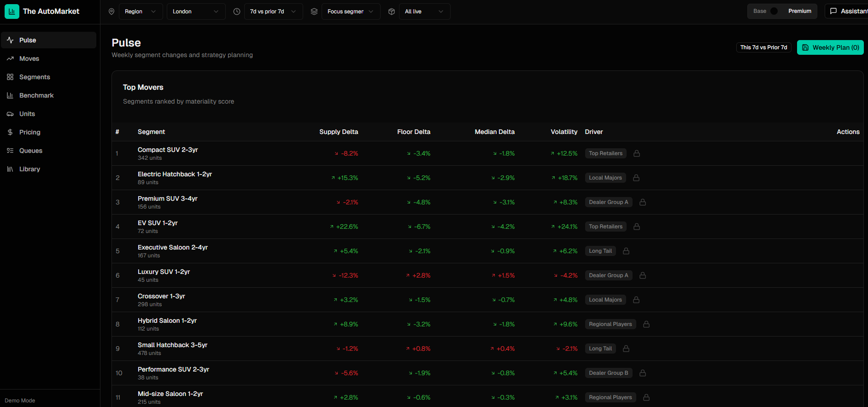Open the Region dropdown
868x407 pixels.
click(141, 12)
